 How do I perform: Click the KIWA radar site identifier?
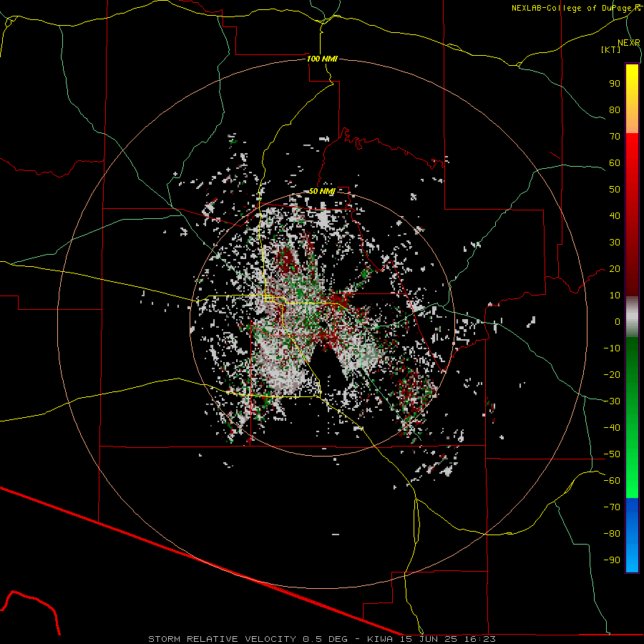point(379,639)
